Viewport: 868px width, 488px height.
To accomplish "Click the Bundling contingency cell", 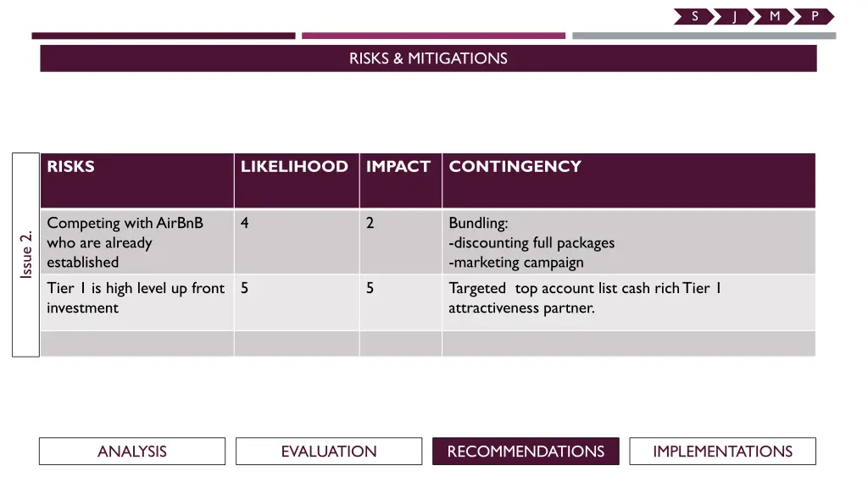I will click(629, 242).
